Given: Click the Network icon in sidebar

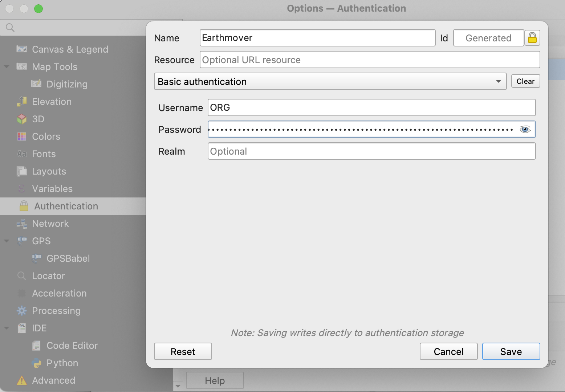Looking at the screenshot, I should point(22,224).
